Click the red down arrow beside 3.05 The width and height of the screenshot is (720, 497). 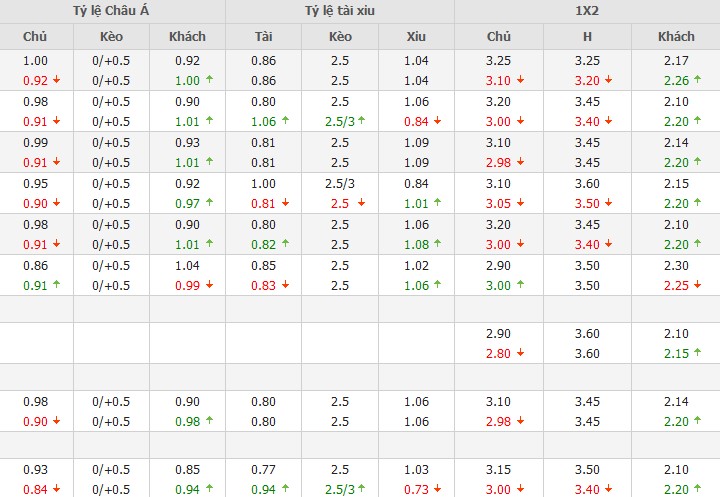[x=522, y=204]
